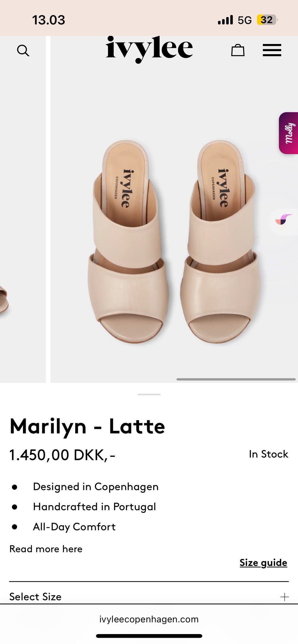Open the hamburger menu icon
This screenshot has width=298, height=644.
[272, 50]
